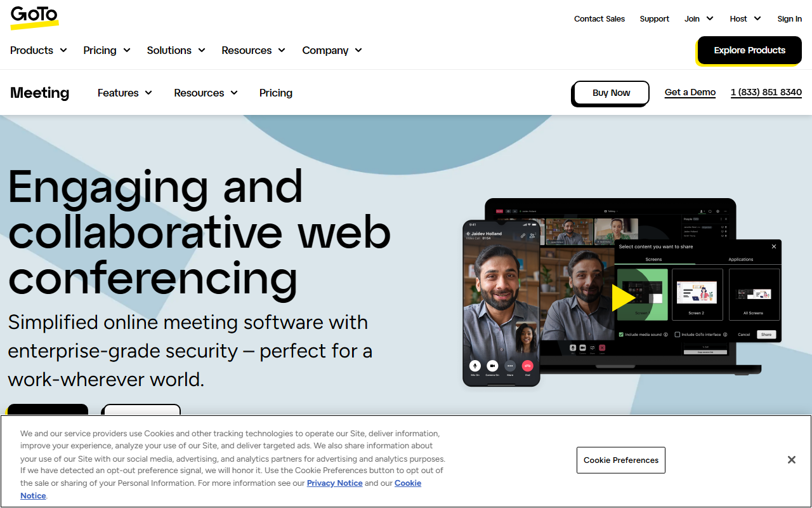The height and width of the screenshot is (508, 812).
Task: Tap the Camera On button on the phone
Action: tap(492, 366)
